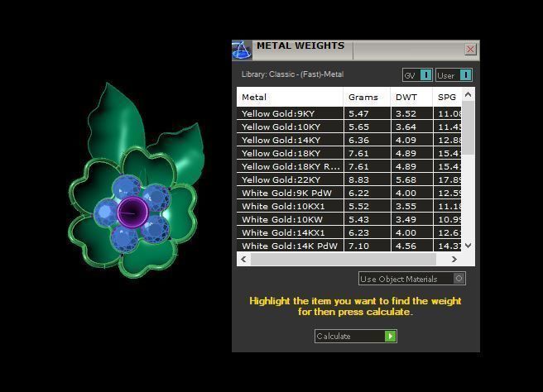Click the 8.83 grams value
The image size is (543, 392).
(358, 180)
